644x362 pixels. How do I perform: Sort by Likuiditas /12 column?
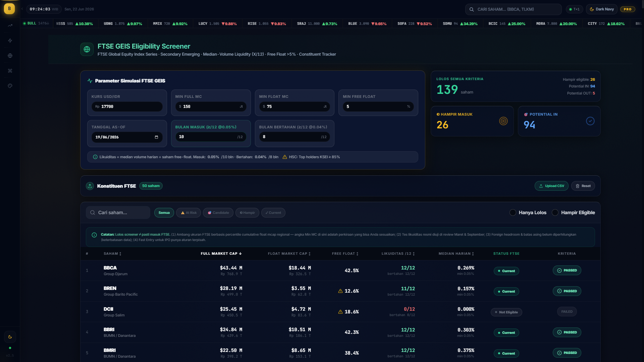[398, 254]
